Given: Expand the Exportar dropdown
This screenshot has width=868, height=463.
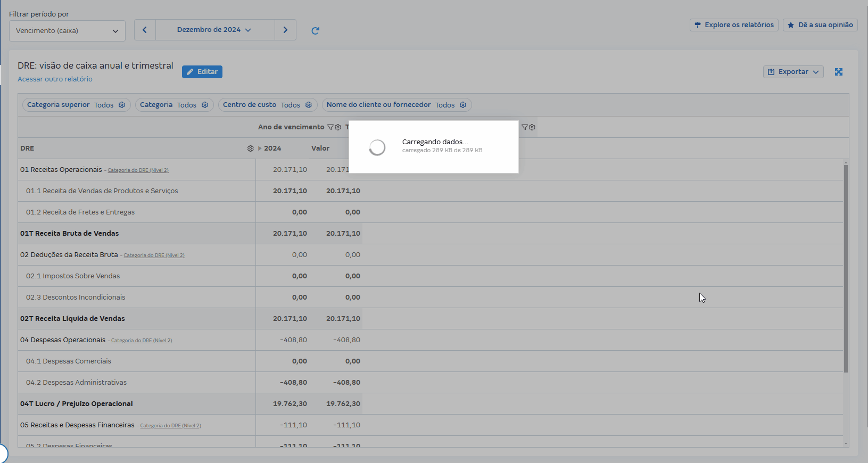Looking at the screenshot, I should tap(793, 72).
